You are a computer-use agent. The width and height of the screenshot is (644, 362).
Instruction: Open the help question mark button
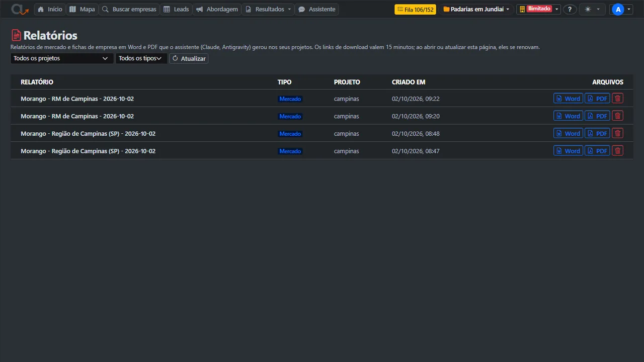tap(570, 9)
